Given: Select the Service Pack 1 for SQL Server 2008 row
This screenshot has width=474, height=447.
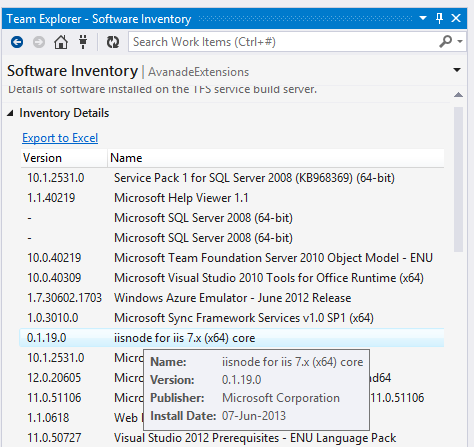Looking at the screenshot, I should point(232,178).
